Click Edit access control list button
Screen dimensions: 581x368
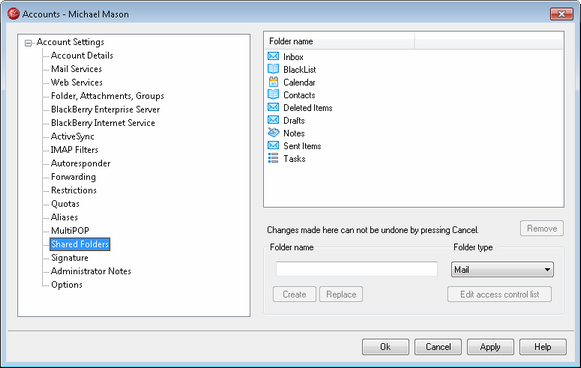[x=499, y=294]
